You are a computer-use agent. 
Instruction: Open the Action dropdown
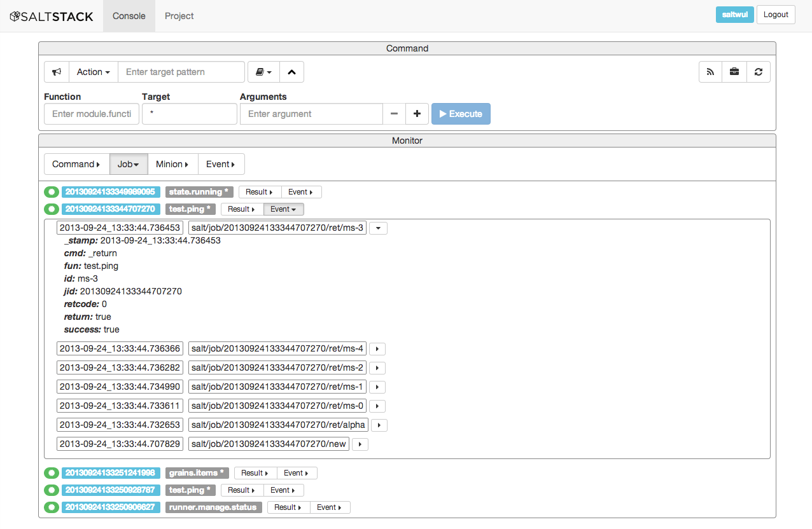93,71
